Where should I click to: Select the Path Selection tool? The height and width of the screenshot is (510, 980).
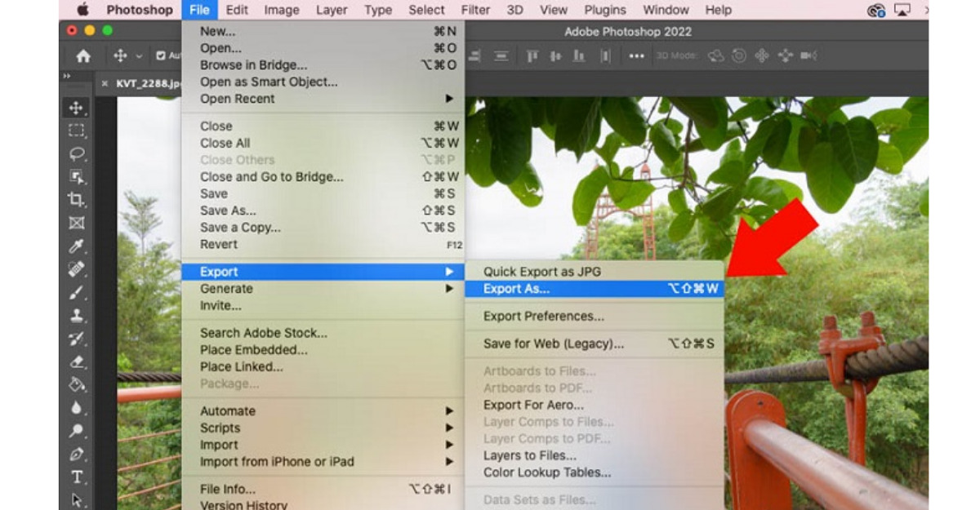(77, 499)
